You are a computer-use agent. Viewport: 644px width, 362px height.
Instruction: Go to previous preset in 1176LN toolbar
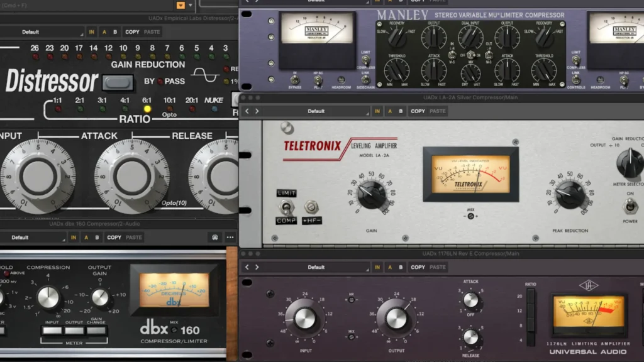point(247,267)
